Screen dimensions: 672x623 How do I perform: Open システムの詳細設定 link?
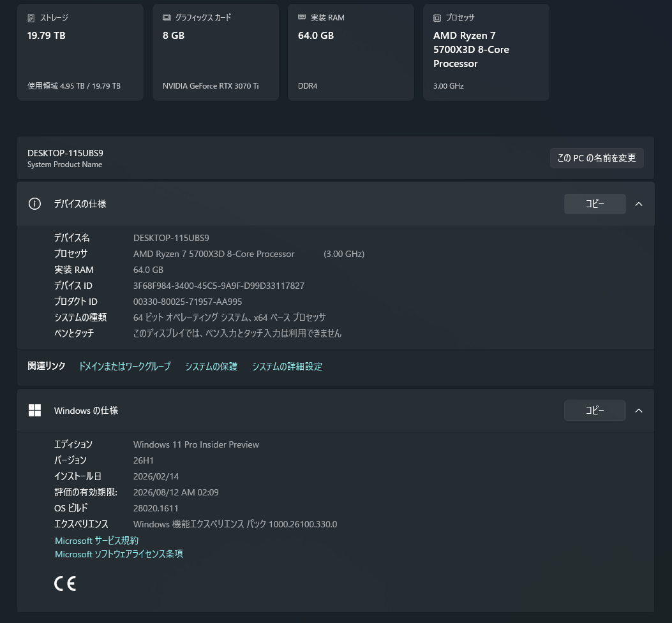click(x=287, y=367)
